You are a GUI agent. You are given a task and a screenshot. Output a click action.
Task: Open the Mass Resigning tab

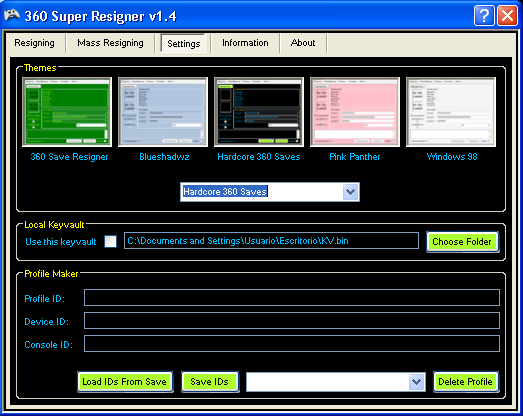tap(110, 43)
